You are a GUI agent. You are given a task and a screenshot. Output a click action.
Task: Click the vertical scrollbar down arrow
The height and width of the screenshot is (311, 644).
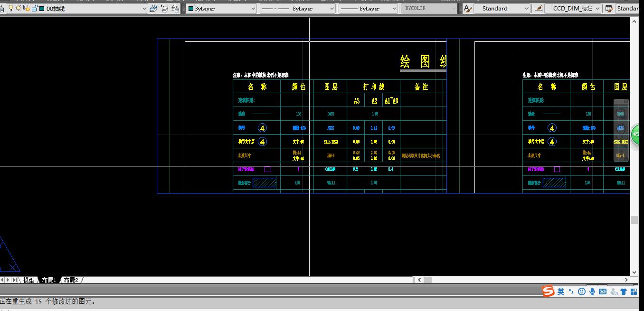[634, 272]
